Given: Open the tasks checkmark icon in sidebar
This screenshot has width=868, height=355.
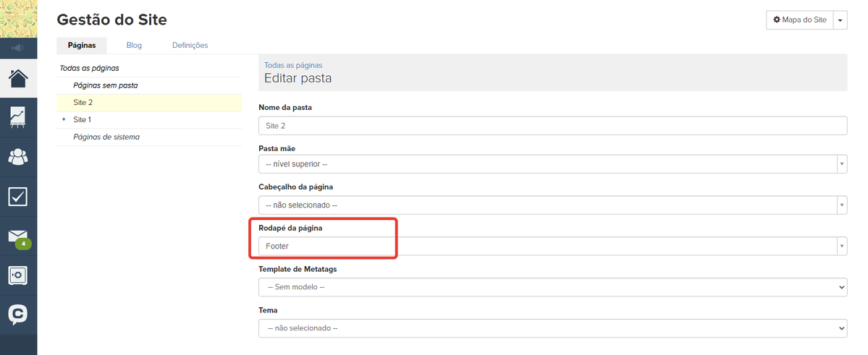Looking at the screenshot, I should click(18, 197).
